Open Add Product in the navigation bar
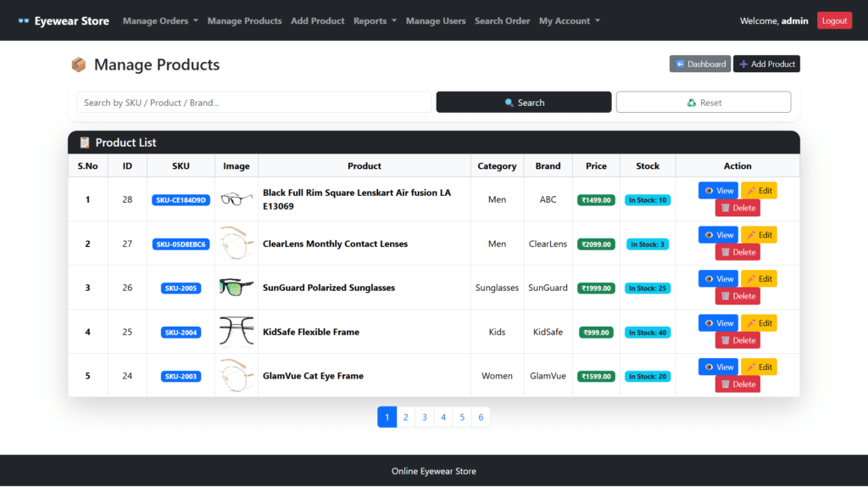 pos(317,20)
